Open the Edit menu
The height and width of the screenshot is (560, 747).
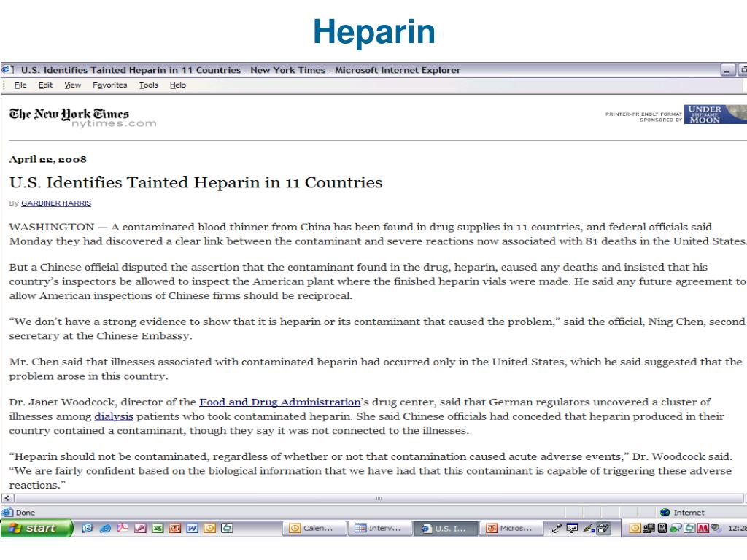[x=46, y=85]
